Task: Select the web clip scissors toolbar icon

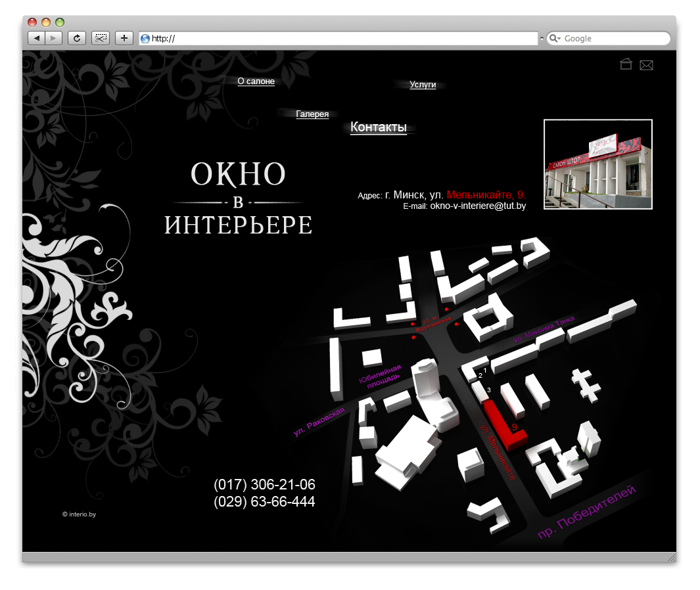Action: pyautogui.click(x=101, y=38)
